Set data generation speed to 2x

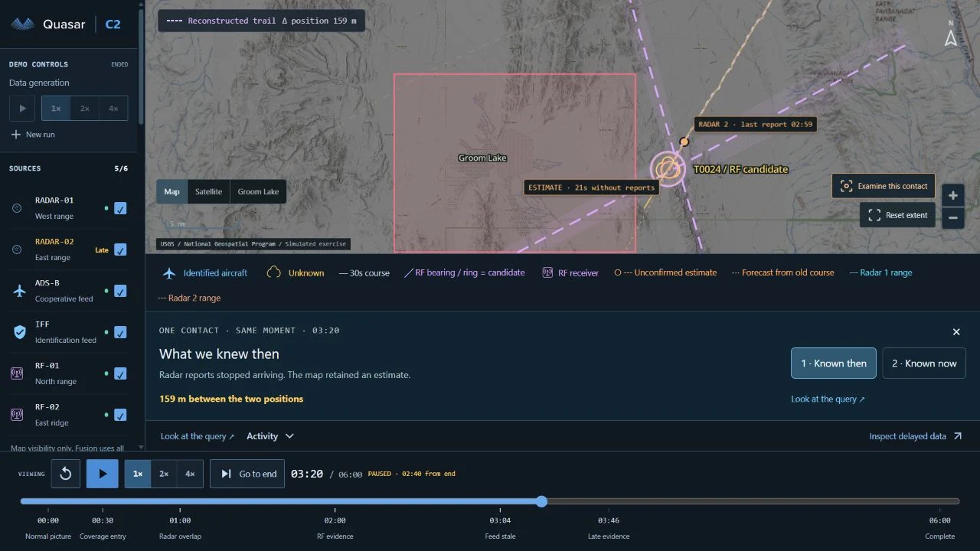[84, 108]
